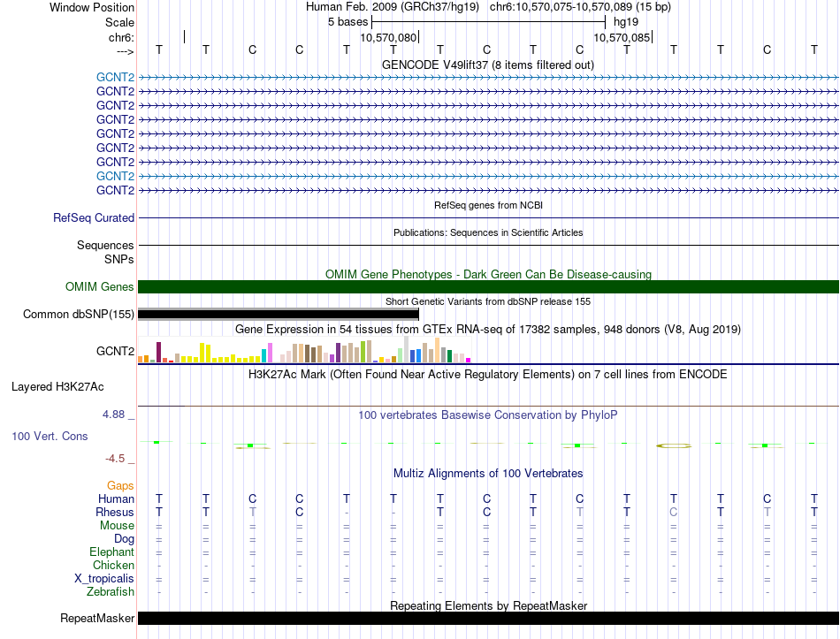Click the RefSeq Curated track label
The height and width of the screenshot is (639, 840).
[93, 218]
